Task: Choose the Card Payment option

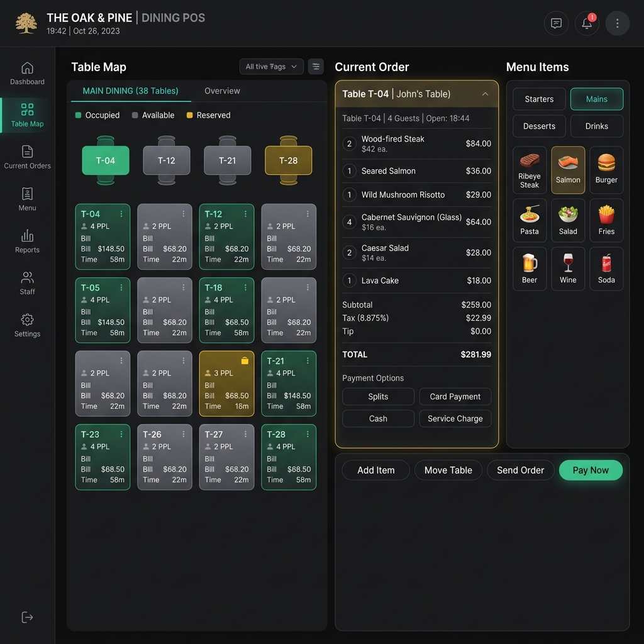Action: pyautogui.click(x=455, y=397)
